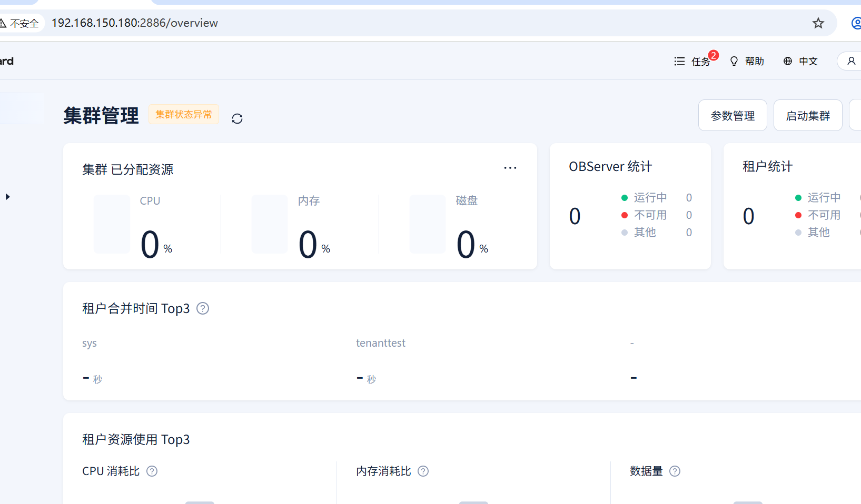
Task: Click the list icon beside 任务
Action: 679,61
